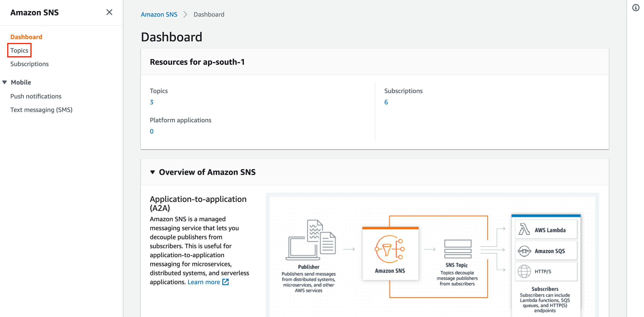Click the Dashboard page title
The image size is (644, 317).
tap(172, 37)
